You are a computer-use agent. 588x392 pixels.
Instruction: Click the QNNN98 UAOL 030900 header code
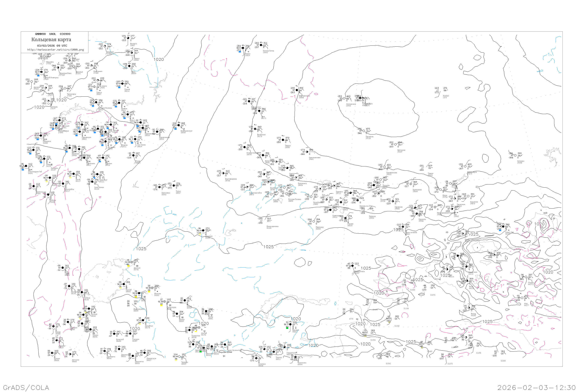point(53,34)
